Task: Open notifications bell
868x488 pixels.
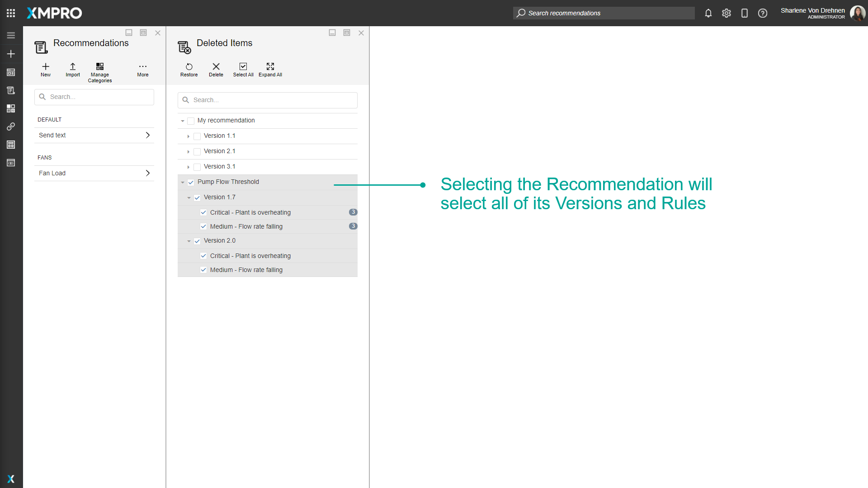Action: [708, 13]
